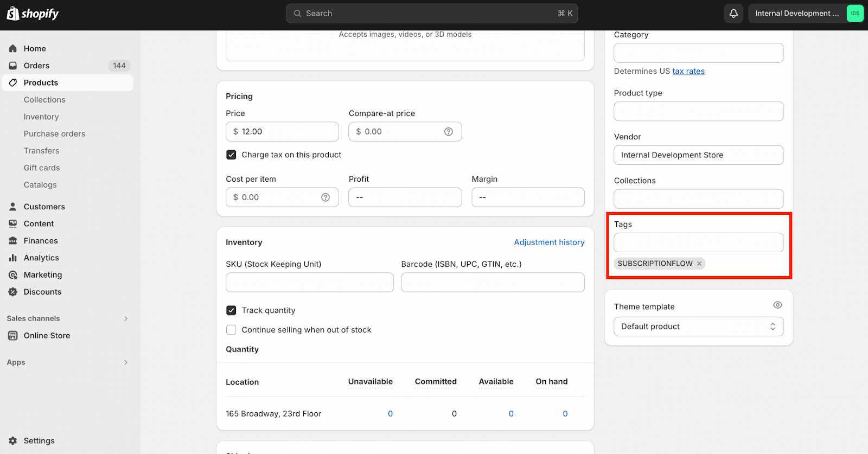Open the notifications bell
The width and height of the screenshot is (868, 454).
[733, 14]
